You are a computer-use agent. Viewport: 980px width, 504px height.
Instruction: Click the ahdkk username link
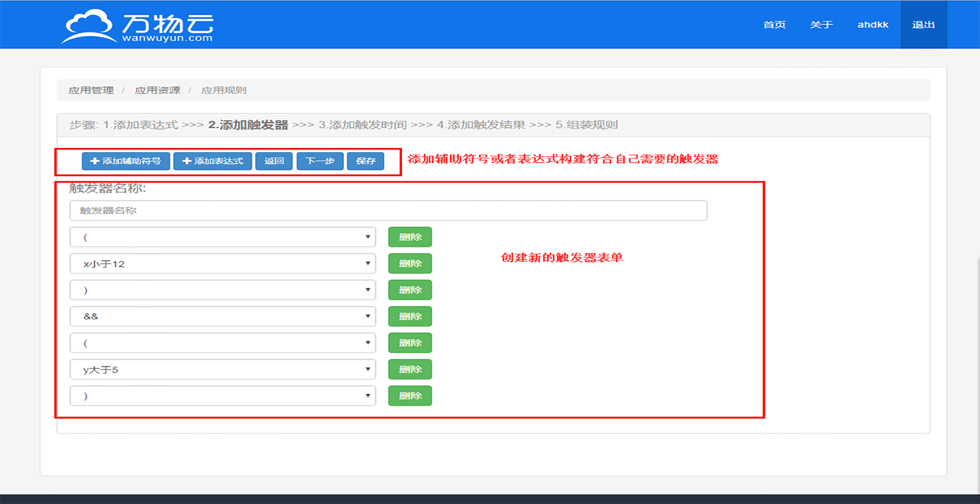(873, 25)
